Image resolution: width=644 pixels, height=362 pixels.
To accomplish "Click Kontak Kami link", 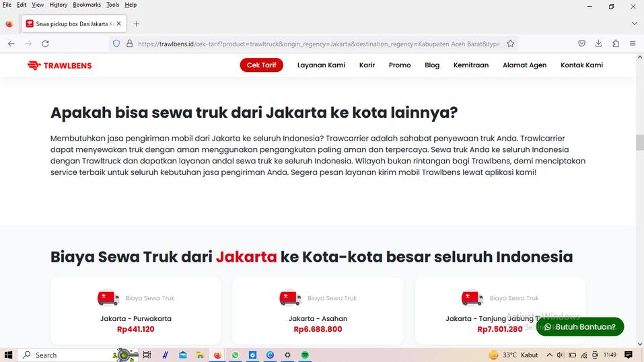I will 581,65.
